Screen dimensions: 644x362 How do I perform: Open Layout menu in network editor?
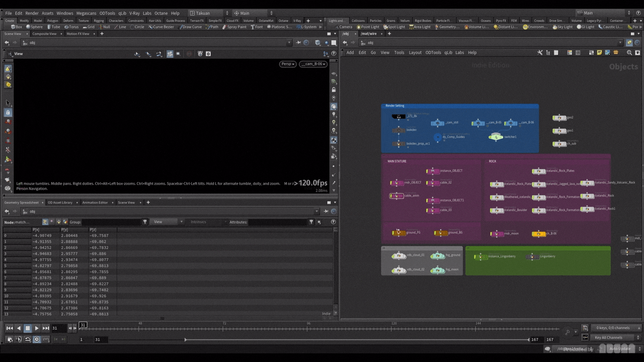415,53
